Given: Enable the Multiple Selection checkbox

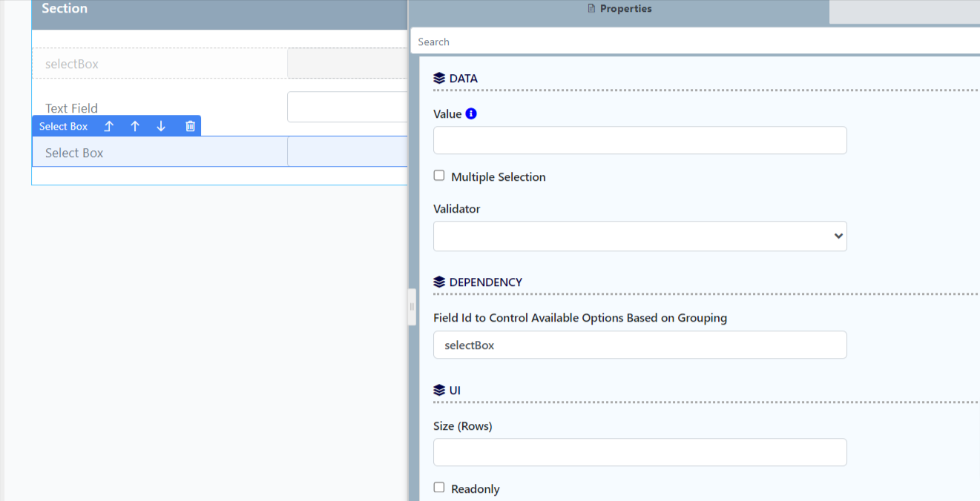Looking at the screenshot, I should [439, 176].
